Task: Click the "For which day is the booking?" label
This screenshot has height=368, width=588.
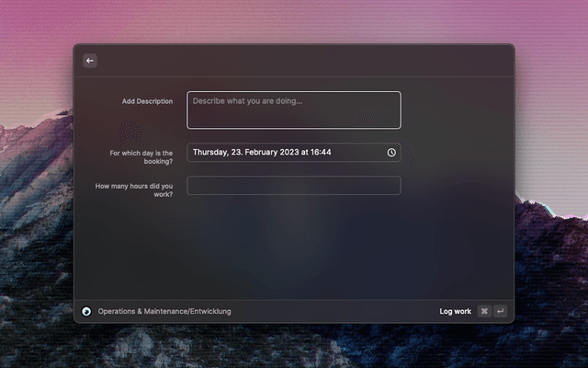Action: coord(141,156)
